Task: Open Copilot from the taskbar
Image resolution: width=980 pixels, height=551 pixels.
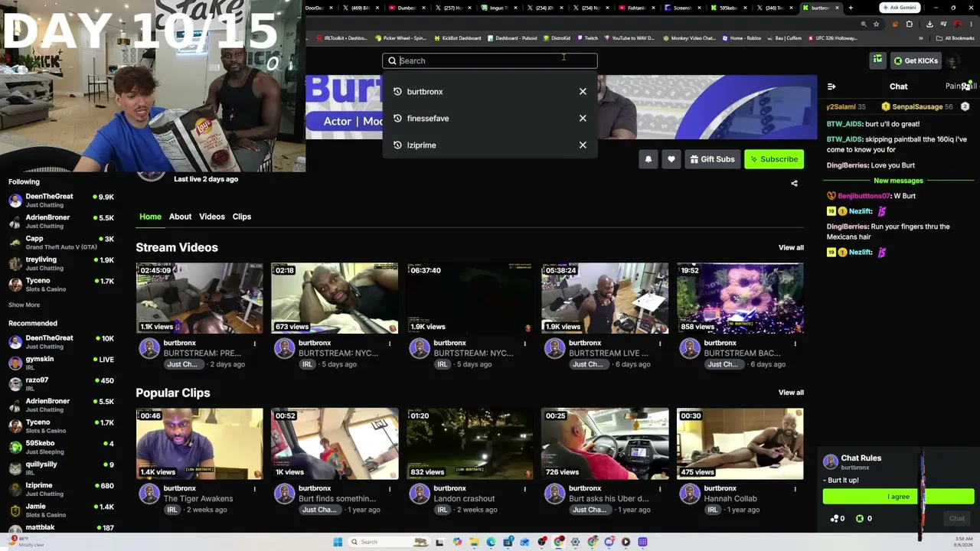Action: point(457,542)
